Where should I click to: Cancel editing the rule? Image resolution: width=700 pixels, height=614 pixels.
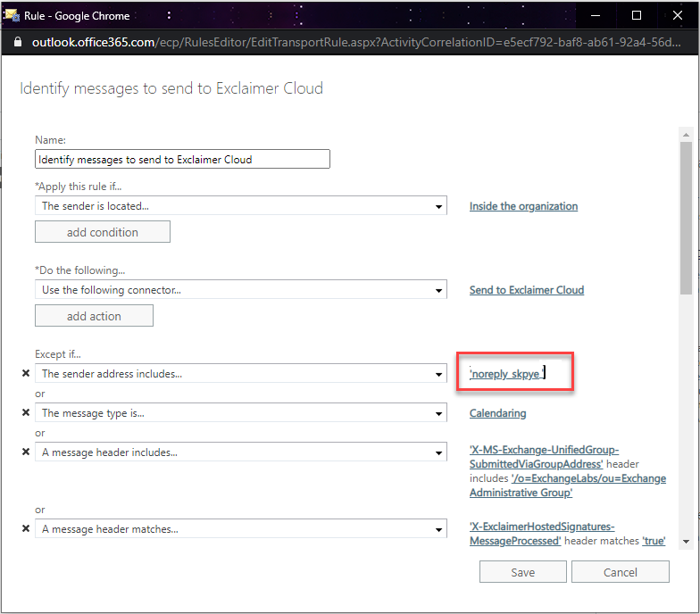pos(620,572)
